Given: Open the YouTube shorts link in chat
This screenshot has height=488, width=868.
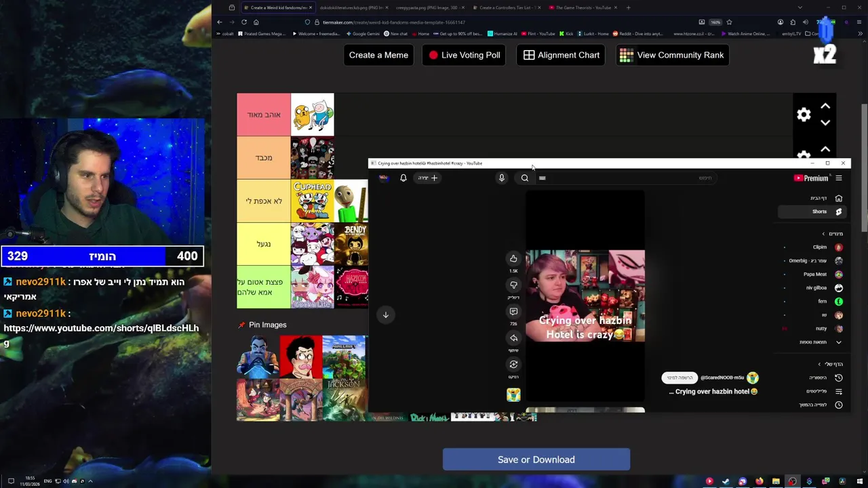Looking at the screenshot, I should pyautogui.click(x=101, y=335).
